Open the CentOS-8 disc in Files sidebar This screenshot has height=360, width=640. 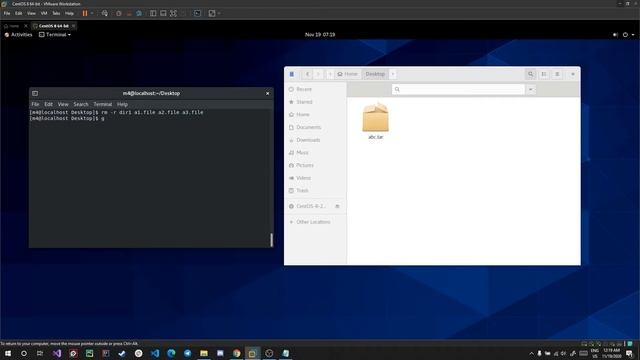pyautogui.click(x=310, y=206)
